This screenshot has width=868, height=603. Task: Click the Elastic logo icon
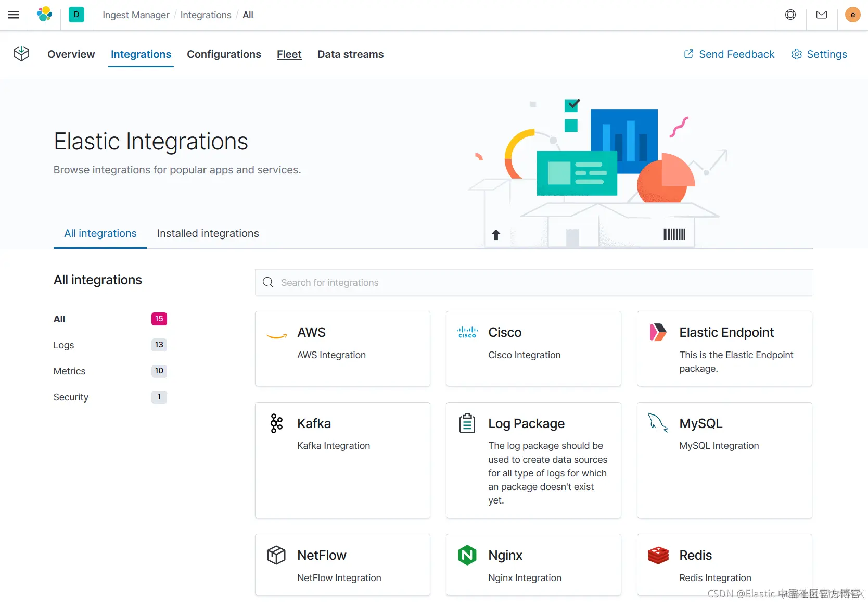point(45,15)
